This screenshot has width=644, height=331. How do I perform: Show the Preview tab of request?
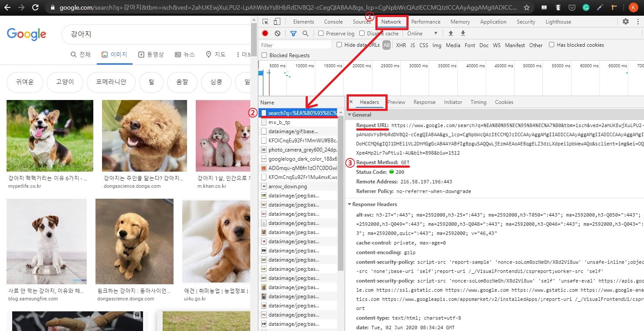click(x=396, y=102)
